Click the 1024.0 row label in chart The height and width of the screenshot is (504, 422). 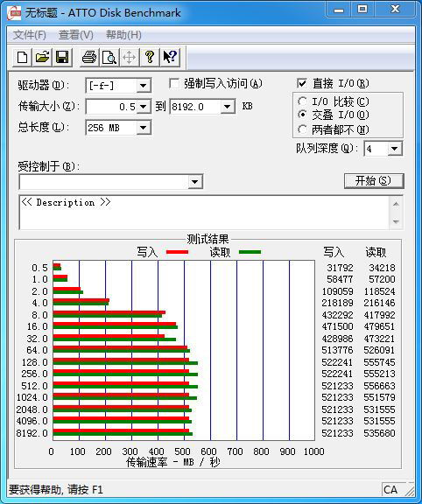tap(32, 397)
